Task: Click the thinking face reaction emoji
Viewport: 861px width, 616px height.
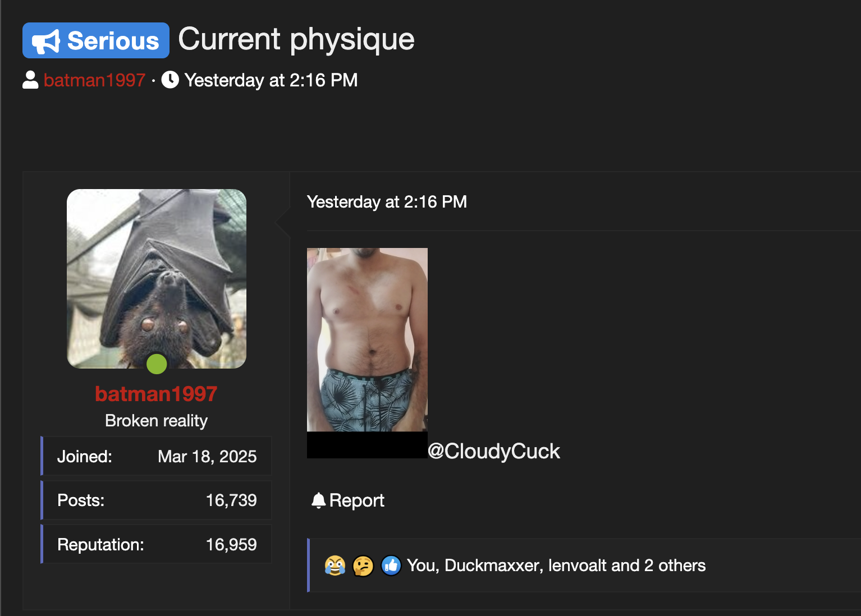Action: coord(363,566)
